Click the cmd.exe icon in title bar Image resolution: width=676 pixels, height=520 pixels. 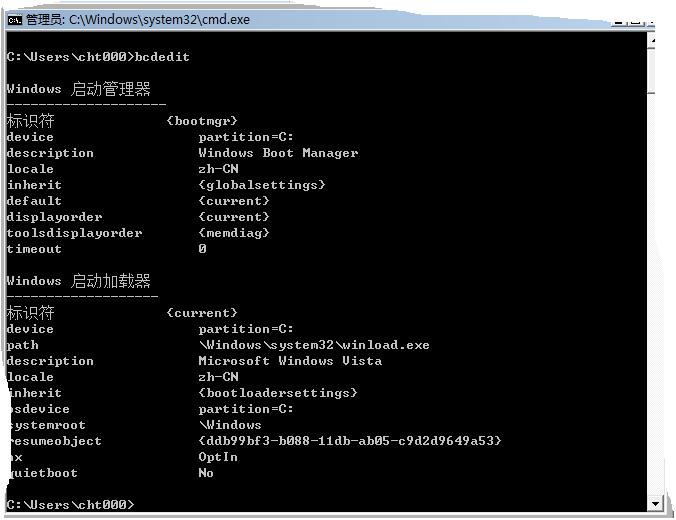point(15,20)
